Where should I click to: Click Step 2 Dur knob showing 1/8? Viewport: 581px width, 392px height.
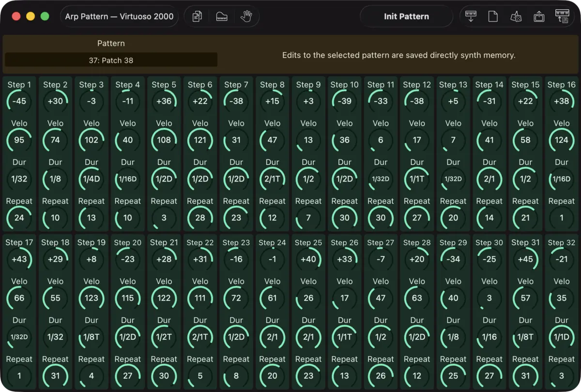[55, 179]
